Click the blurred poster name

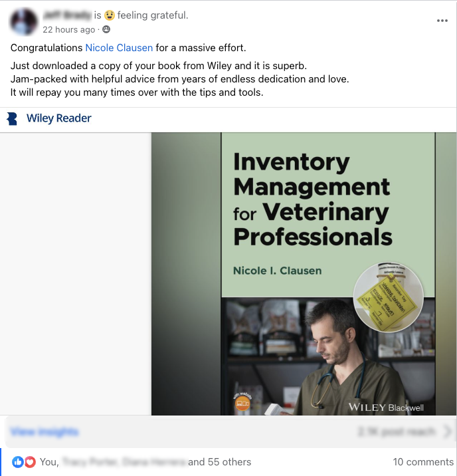[x=67, y=15]
